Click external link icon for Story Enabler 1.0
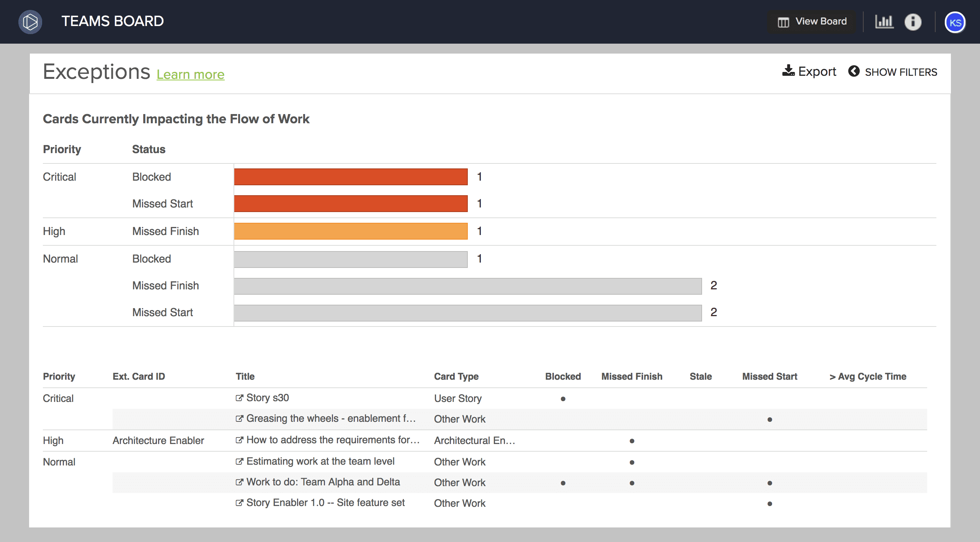Screen dimensions: 980x542 (x=239, y=503)
